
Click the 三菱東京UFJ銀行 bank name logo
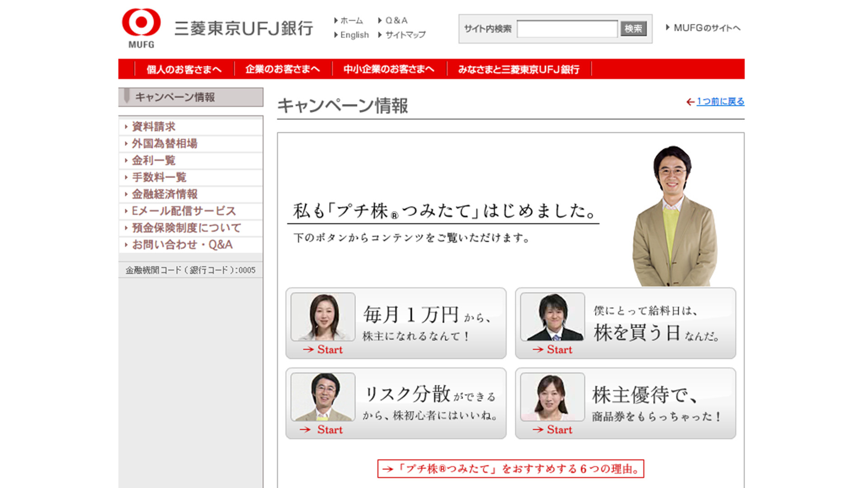pos(244,28)
